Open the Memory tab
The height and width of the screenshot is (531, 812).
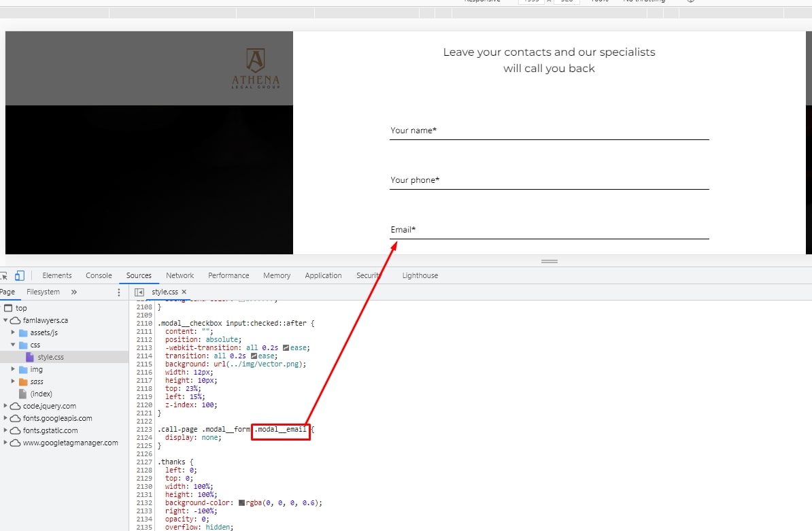[277, 275]
